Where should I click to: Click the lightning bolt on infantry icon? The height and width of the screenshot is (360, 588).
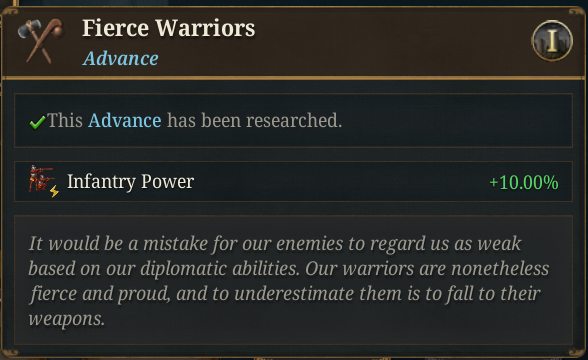point(54,191)
